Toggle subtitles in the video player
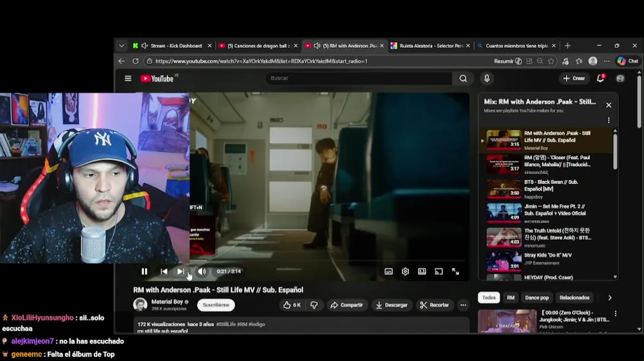Image resolution: width=644 pixels, height=361 pixels. [389, 271]
